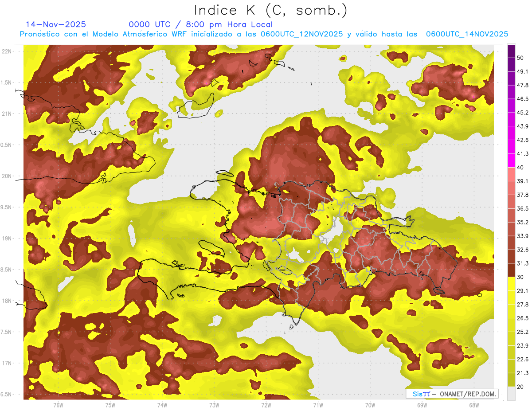Click the '73W' longitude label
This screenshot has width=532, height=411.
(x=214, y=405)
